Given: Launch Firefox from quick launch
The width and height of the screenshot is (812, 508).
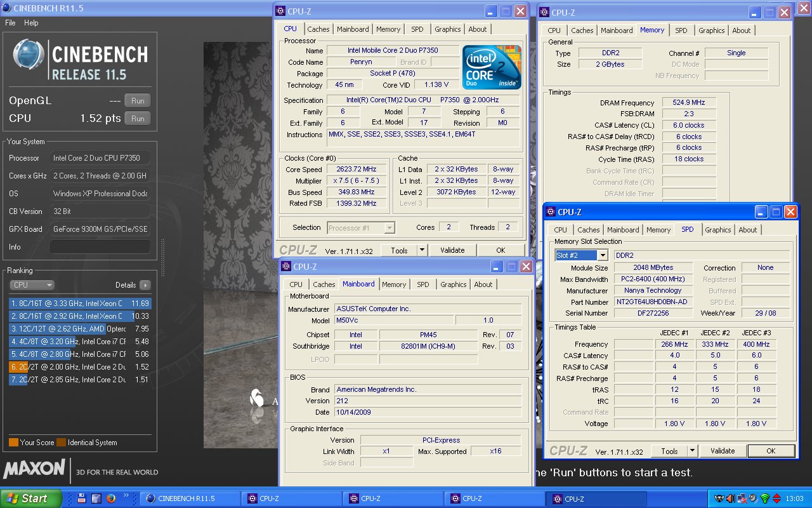Looking at the screenshot, I should tap(111, 498).
